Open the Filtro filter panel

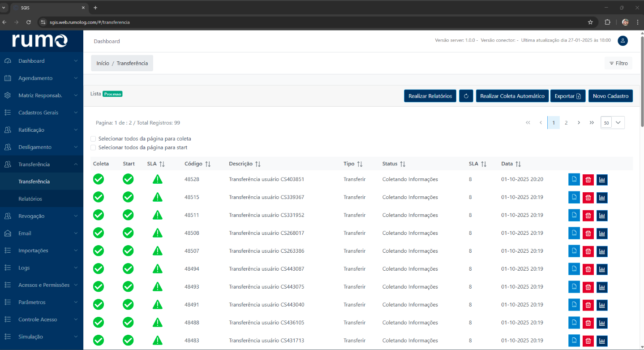618,63
